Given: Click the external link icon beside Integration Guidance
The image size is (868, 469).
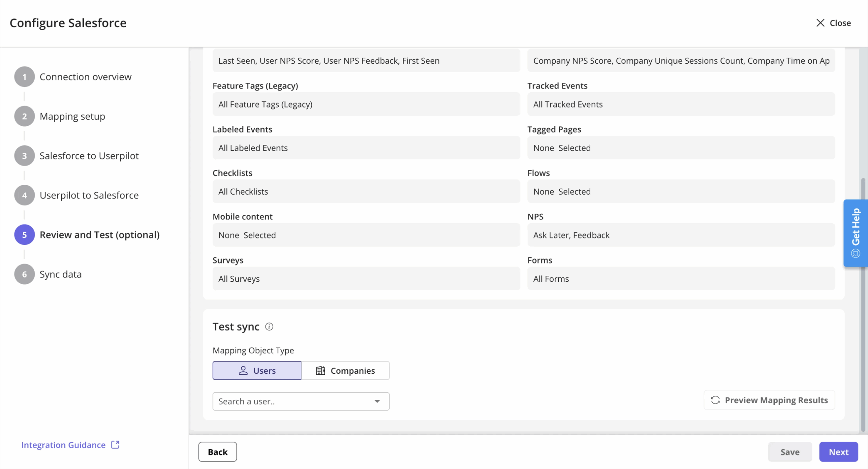Looking at the screenshot, I should tap(115, 445).
